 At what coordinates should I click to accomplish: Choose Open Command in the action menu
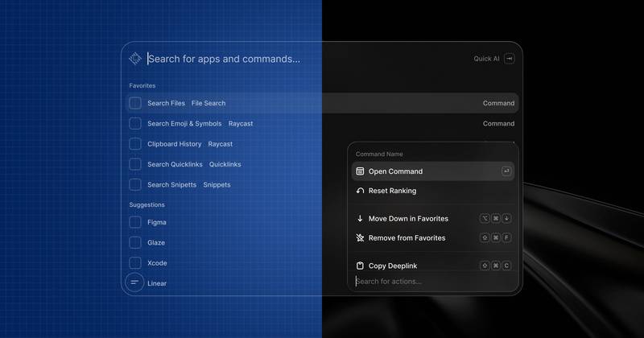point(433,171)
